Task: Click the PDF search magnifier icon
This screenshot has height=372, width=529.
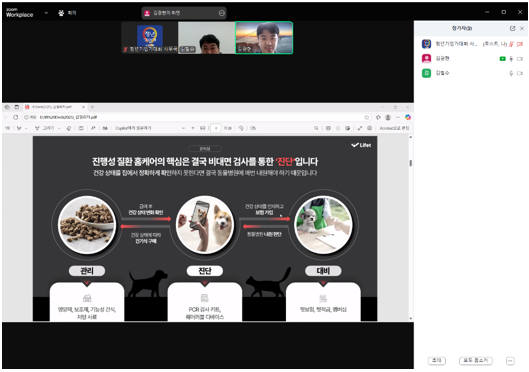Action: coord(316,128)
